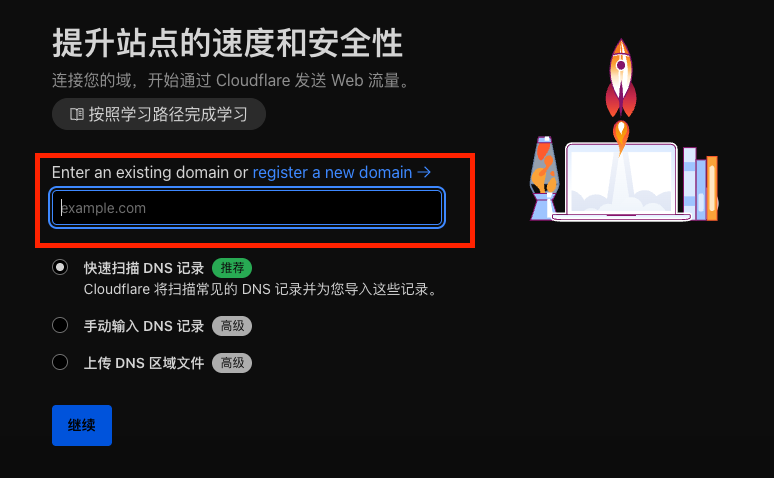This screenshot has height=478, width=774.
Task: Click the 快速扫描 DNS 记录 label text
Action: pyautogui.click(x=144, y=268)
